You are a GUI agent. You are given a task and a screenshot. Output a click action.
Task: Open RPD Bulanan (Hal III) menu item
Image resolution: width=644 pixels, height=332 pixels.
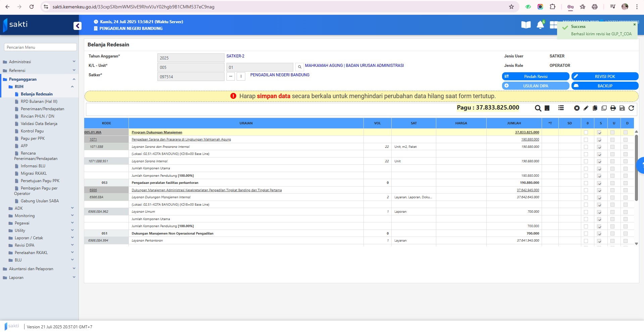39,101
